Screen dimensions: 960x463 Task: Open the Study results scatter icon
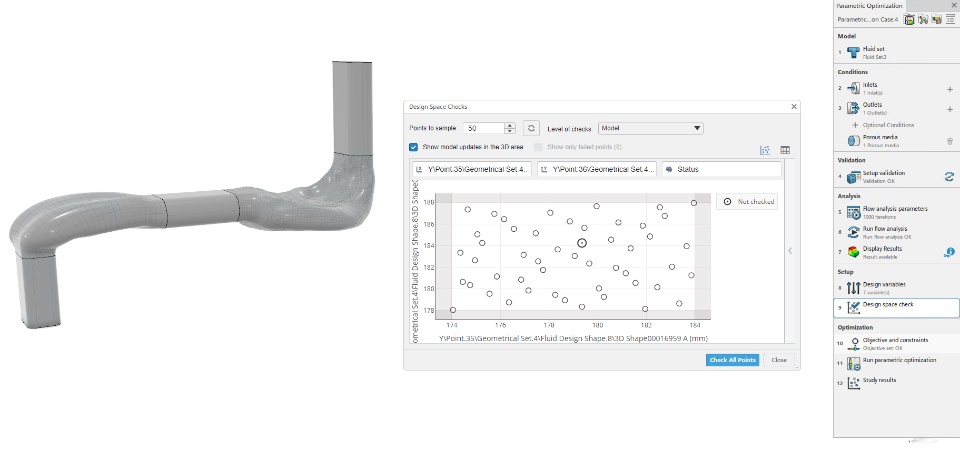[x=853, y=383]
